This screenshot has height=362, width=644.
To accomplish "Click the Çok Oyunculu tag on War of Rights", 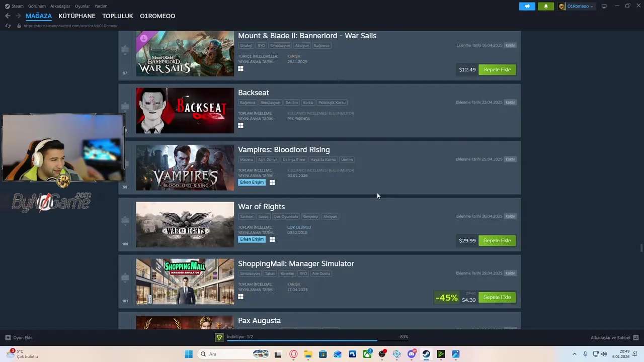I will pos(286,217).
